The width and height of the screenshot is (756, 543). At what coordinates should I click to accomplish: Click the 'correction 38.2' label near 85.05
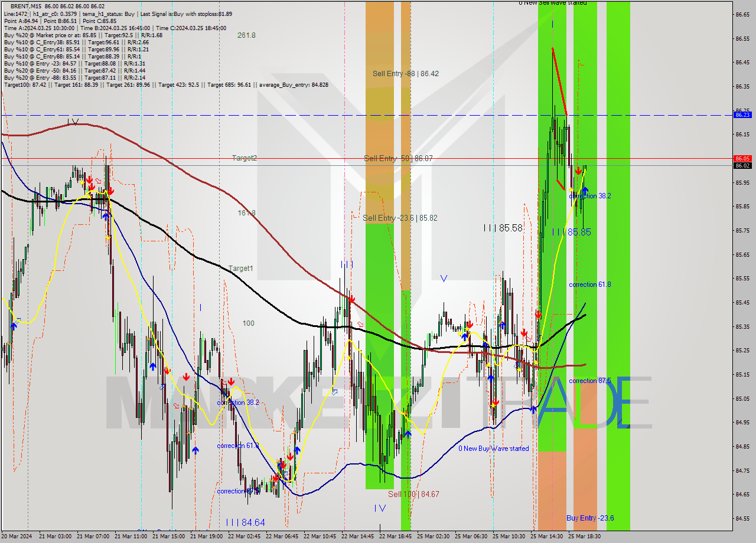(x=237, y=403)
